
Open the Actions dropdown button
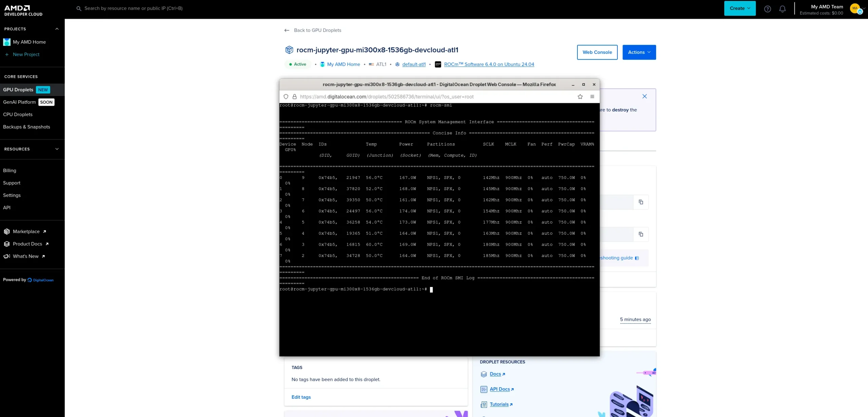pos(639,52)
